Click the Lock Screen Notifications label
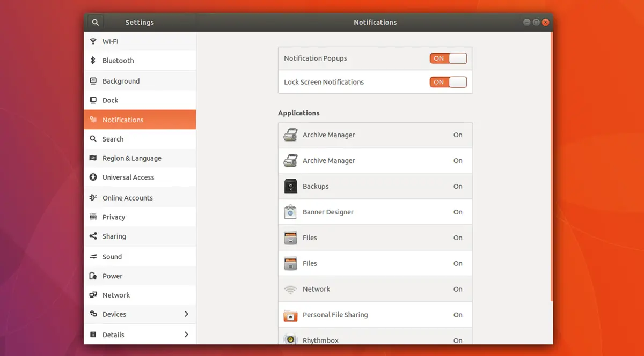This screenshot has width=644, height=356. tap(324, 82)
